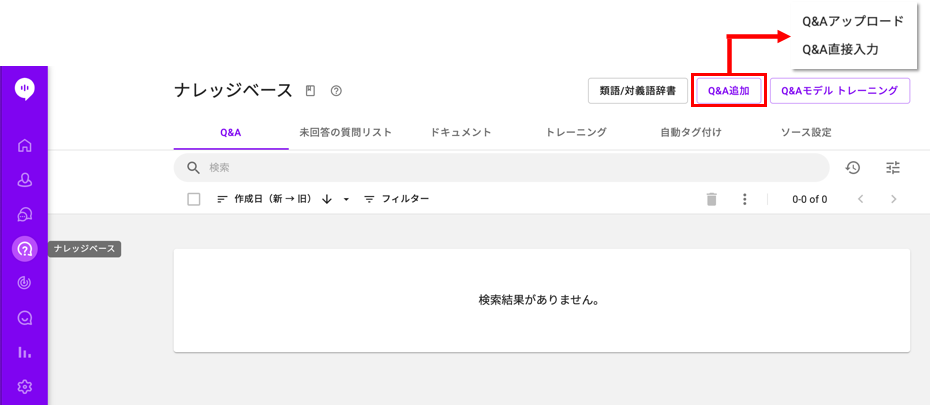Choose Q&Aアップロード from the menu
930x405 pixels.
point(852,21)
